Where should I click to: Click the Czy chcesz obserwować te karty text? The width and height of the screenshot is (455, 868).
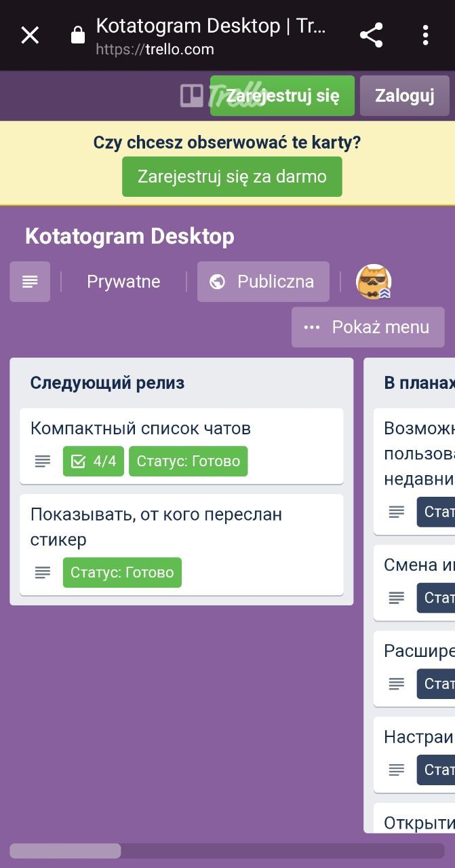(x=227, y=143)
